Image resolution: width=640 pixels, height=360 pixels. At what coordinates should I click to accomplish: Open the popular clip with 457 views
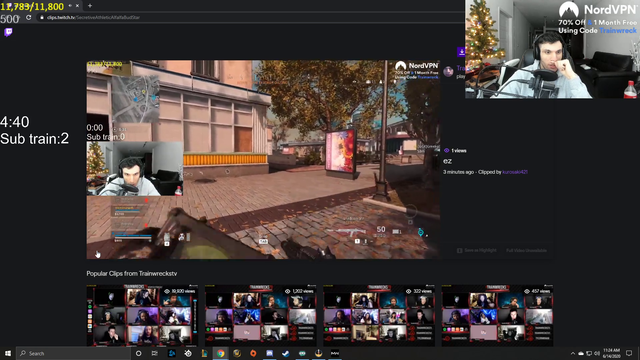click(x=497, y=315)
